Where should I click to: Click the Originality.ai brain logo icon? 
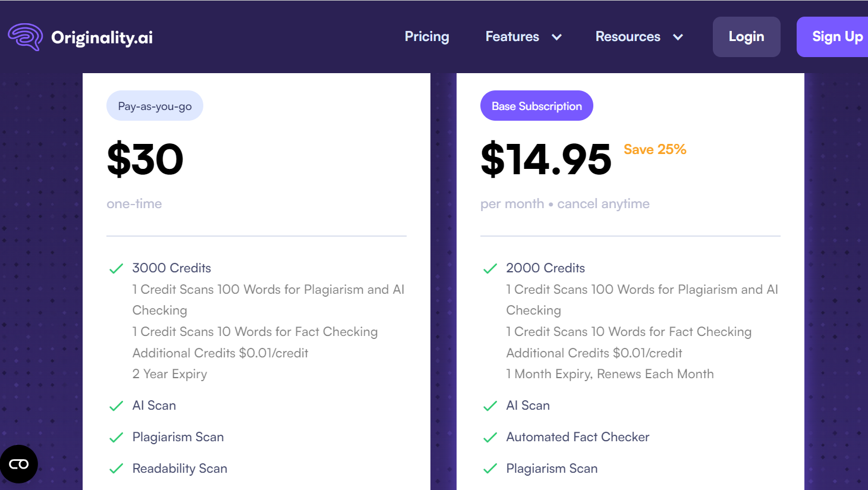click(25, 37)
